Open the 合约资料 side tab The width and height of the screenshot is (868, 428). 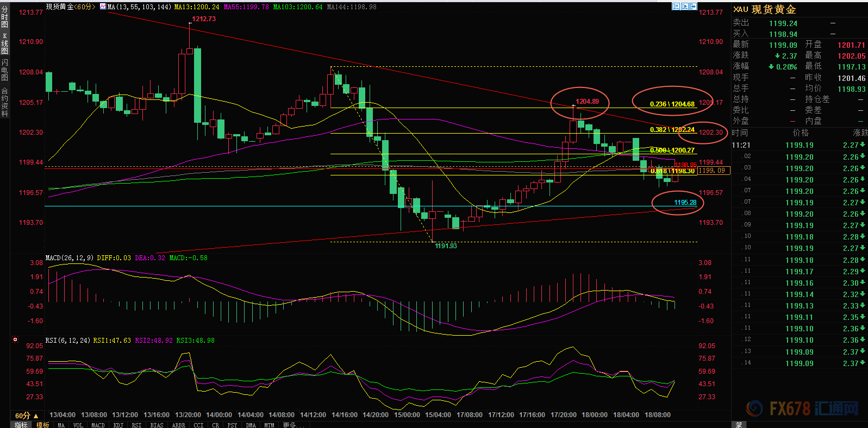pyautogui.click(x=4, y=102)
